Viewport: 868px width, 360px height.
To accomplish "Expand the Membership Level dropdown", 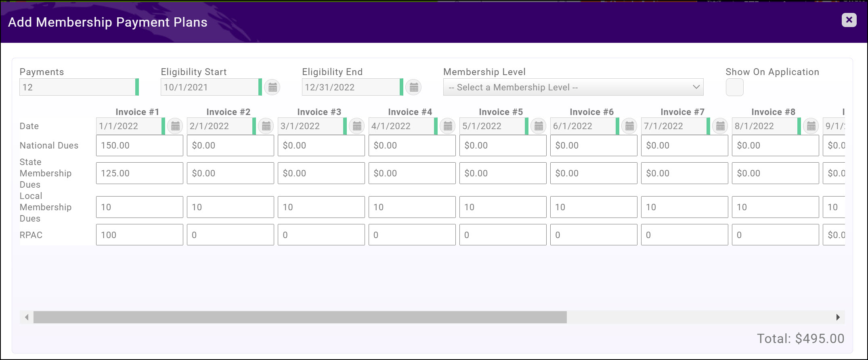I will pos(573,87).
